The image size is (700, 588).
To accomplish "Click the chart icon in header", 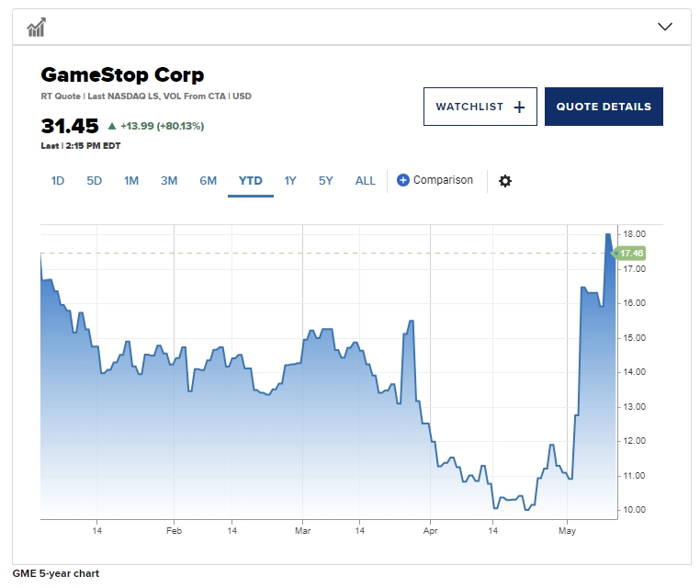I will (37, 28).
